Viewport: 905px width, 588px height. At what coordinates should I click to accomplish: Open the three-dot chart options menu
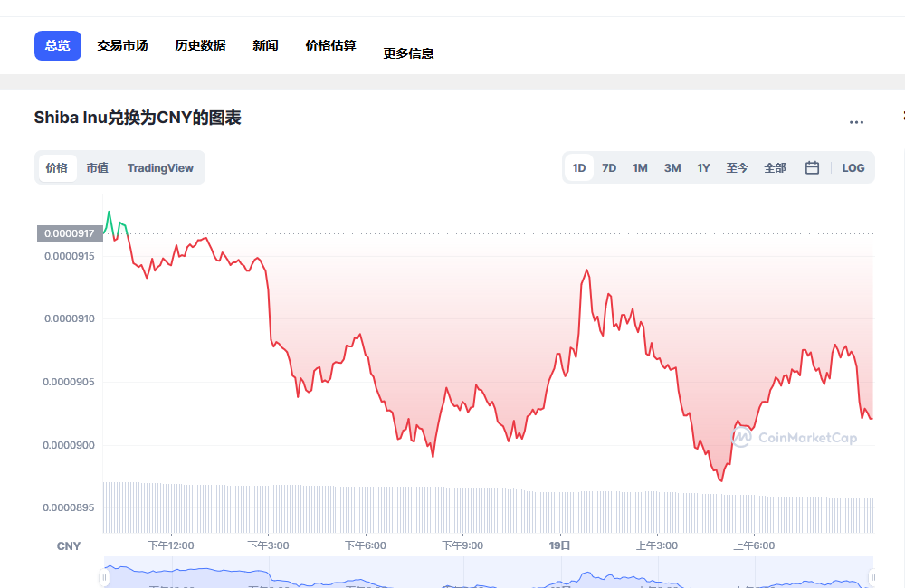856,122
